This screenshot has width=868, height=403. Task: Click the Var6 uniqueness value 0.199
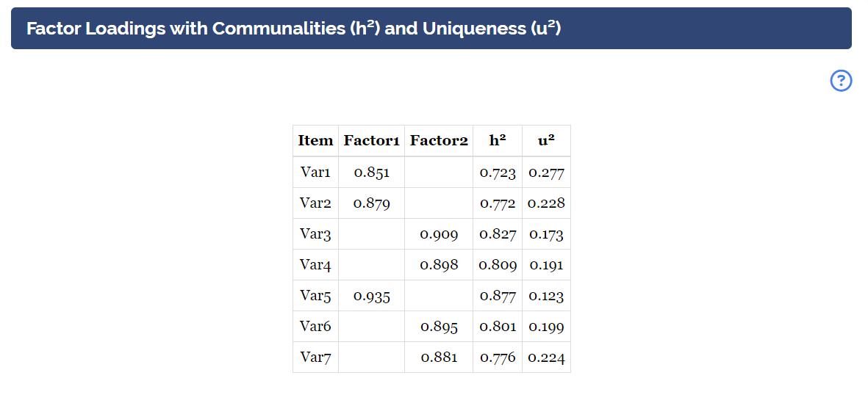546,327
